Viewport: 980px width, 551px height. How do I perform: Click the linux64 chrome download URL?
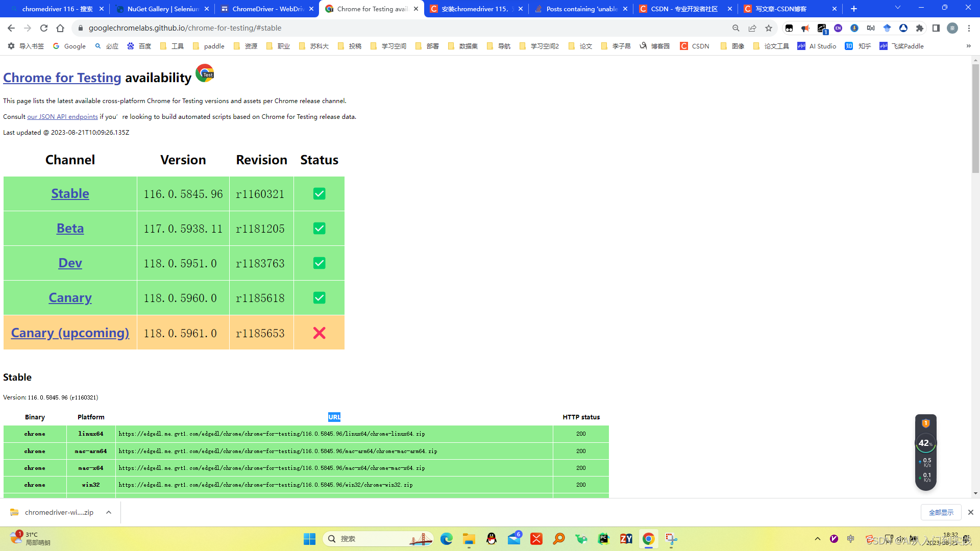click(x=272, y=434)
